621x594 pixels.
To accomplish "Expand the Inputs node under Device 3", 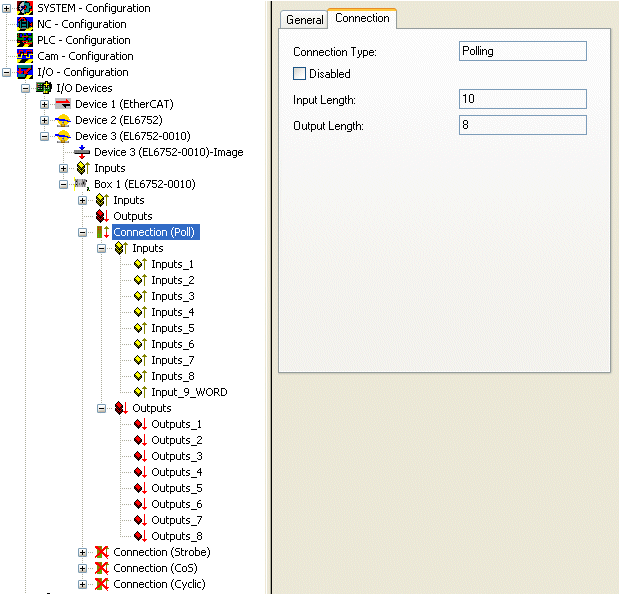I will click(x=63, y=169).
